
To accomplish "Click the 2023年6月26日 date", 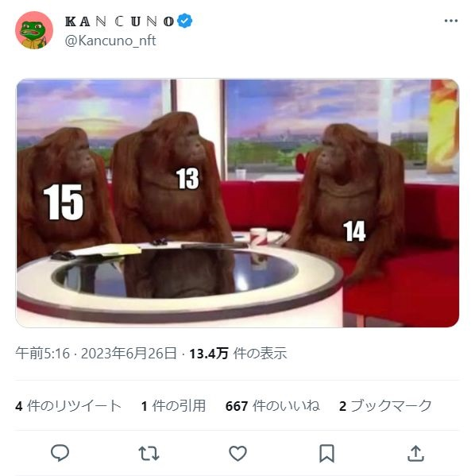I will [x=129, y=354].
